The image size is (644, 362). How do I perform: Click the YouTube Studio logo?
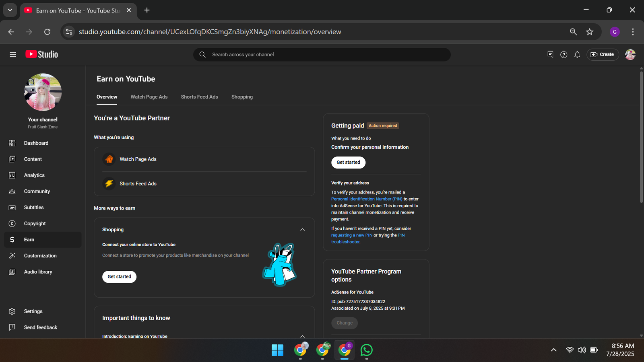click(41, 54)
